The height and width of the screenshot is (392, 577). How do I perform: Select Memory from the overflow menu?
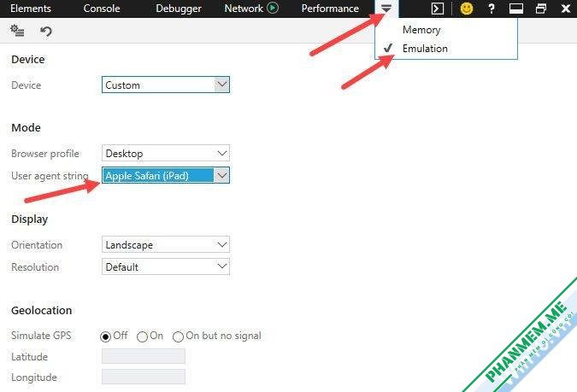[x=421, y=30]
